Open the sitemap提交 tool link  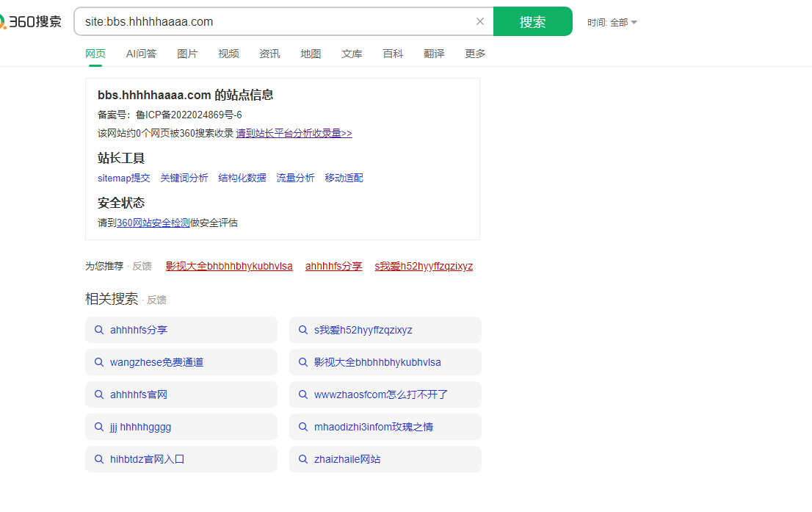(124, 178)
